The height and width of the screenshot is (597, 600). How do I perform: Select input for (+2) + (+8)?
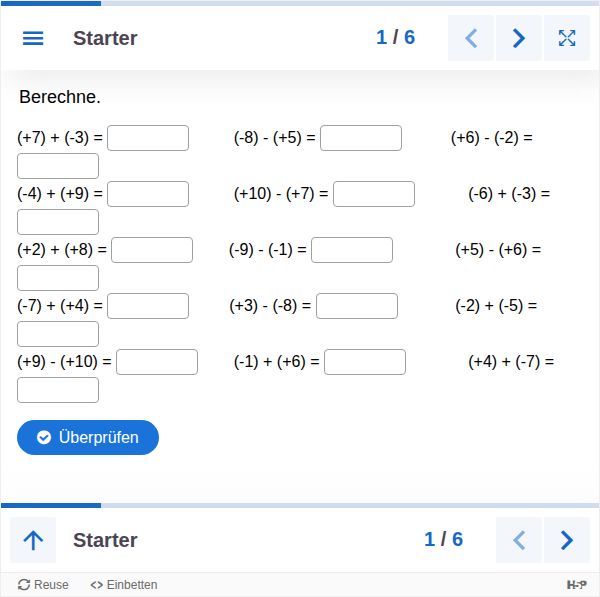152,250
